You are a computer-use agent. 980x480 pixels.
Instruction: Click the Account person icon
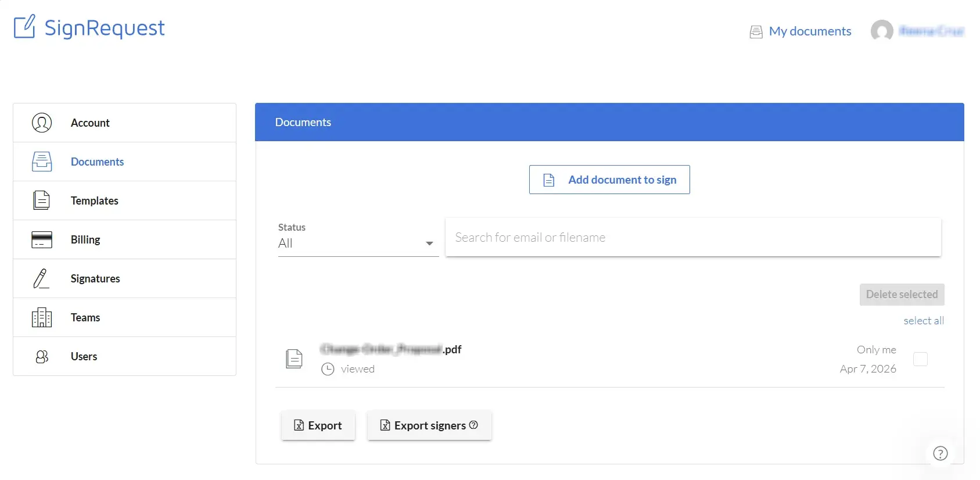click(x=42, y=123)
